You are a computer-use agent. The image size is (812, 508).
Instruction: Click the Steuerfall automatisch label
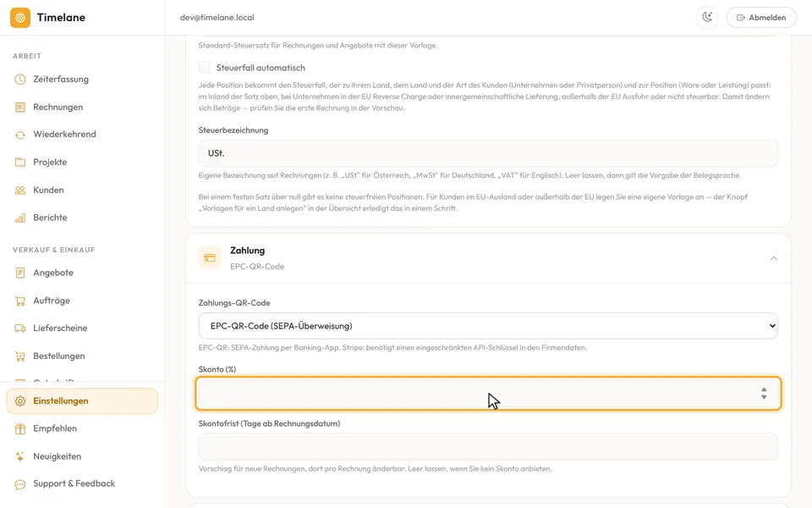coord(261,68)
